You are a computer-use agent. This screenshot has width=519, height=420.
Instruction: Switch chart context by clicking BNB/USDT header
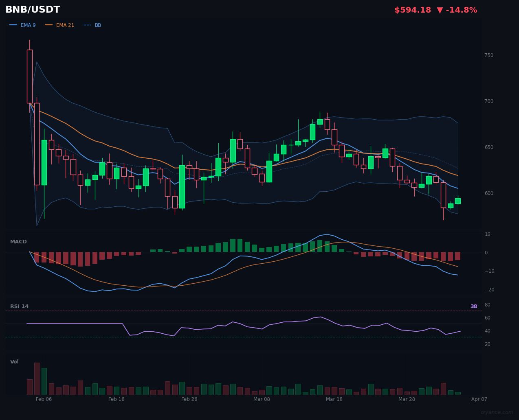(x=33, y=9)
